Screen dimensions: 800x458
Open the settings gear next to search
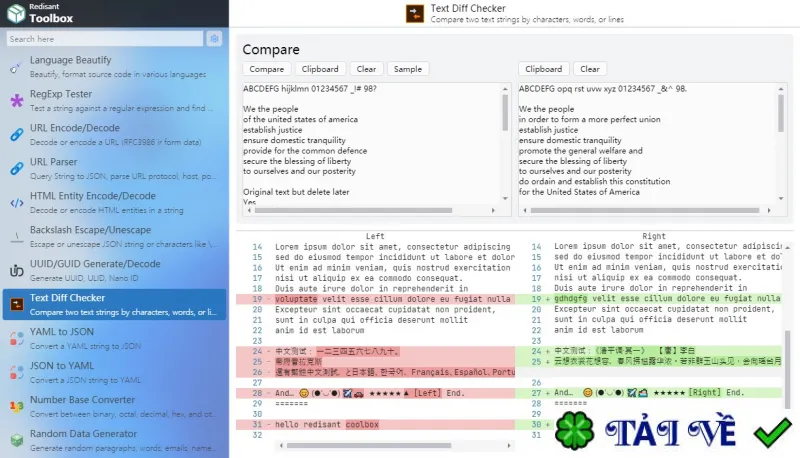click(214, 39)
